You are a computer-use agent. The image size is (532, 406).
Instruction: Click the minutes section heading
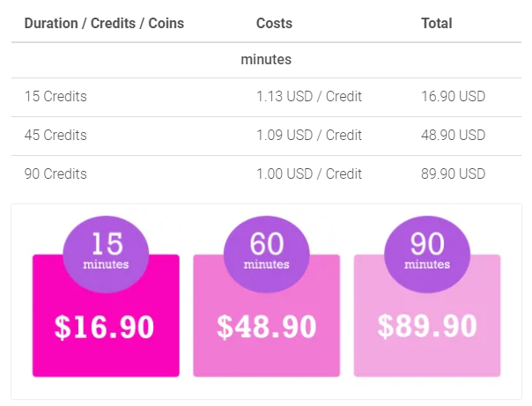[266, 60]
